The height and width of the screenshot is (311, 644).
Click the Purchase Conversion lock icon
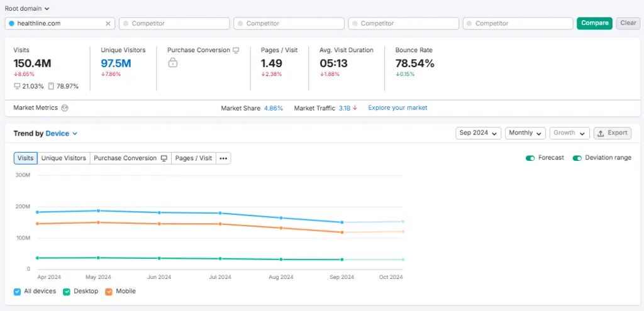[172, 63]
